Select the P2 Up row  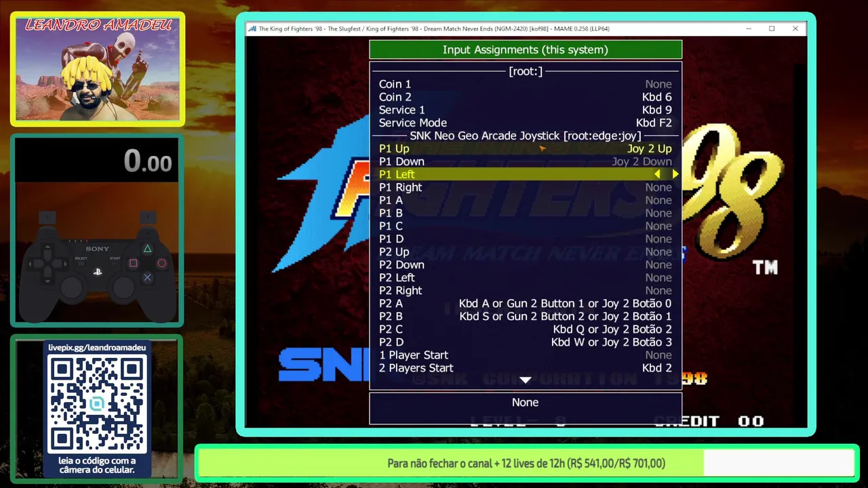point(526,251)
